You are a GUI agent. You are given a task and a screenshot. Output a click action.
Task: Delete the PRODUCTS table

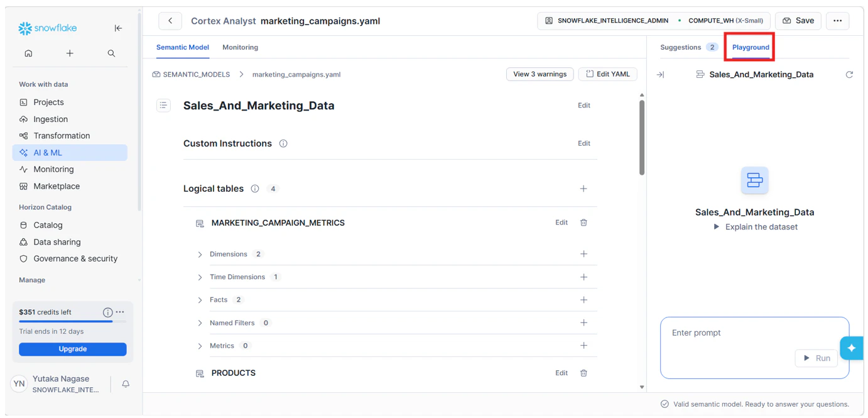[583, 373]
